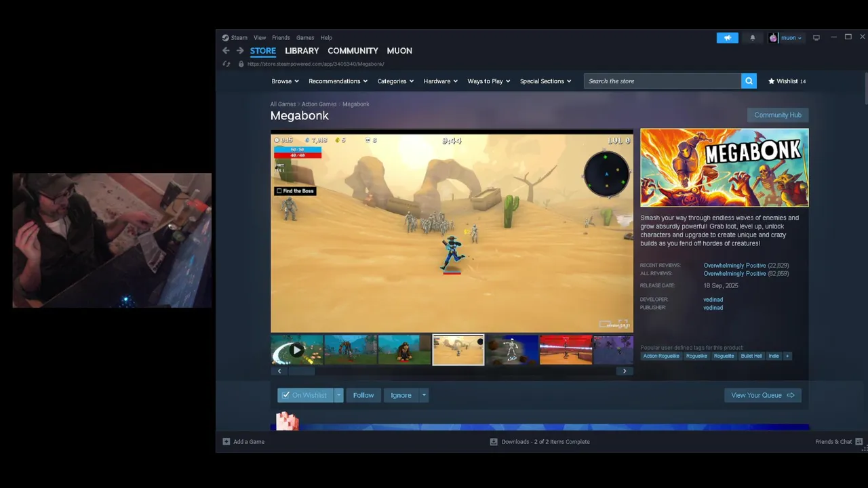Open the Ignore options dropdown arrow
Image resolution: width=868 pixels, height=488 pixels.
424,395
